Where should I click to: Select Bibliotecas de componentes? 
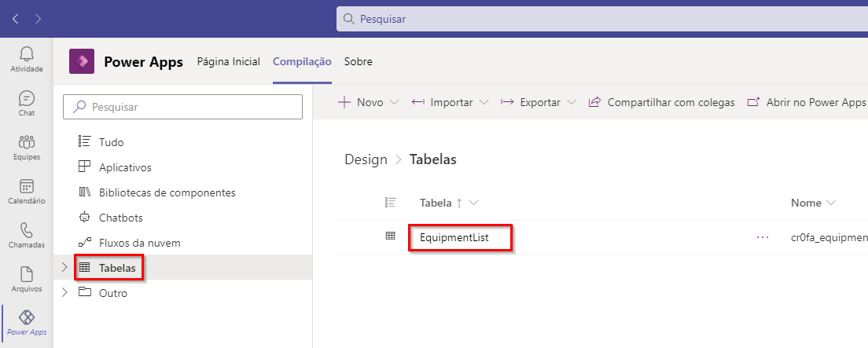167,192
